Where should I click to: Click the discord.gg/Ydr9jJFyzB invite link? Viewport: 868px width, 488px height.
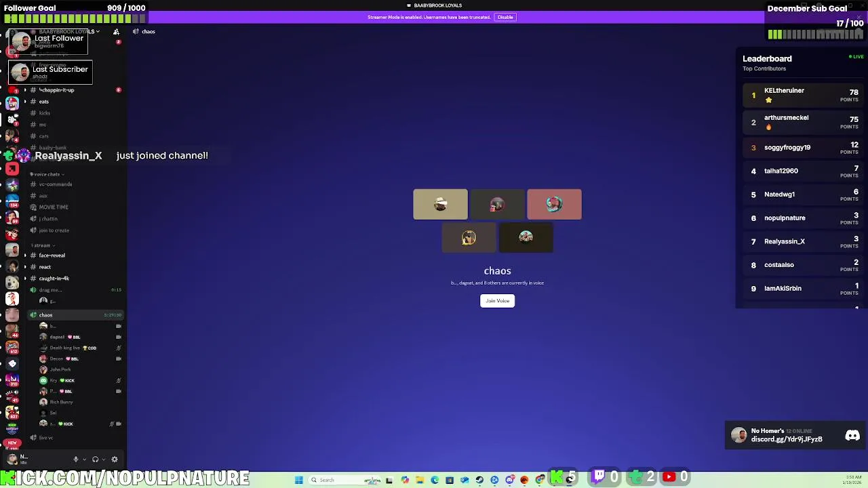[787, 439]
